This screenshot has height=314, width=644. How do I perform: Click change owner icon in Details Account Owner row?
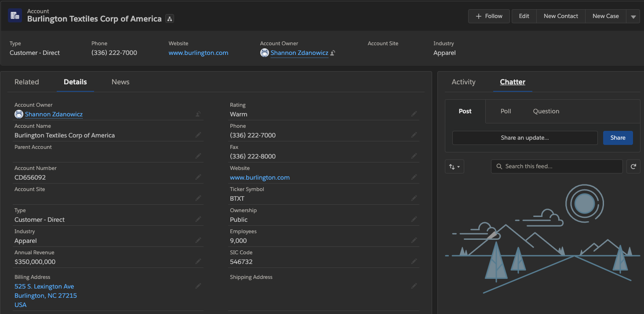pyautogui.click(x=198, y=114)
